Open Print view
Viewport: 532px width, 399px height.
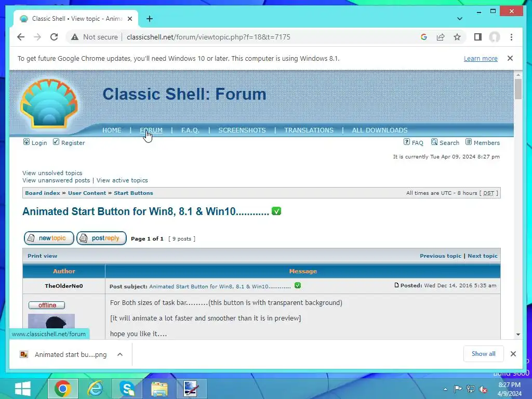click(x=43, y=256)
